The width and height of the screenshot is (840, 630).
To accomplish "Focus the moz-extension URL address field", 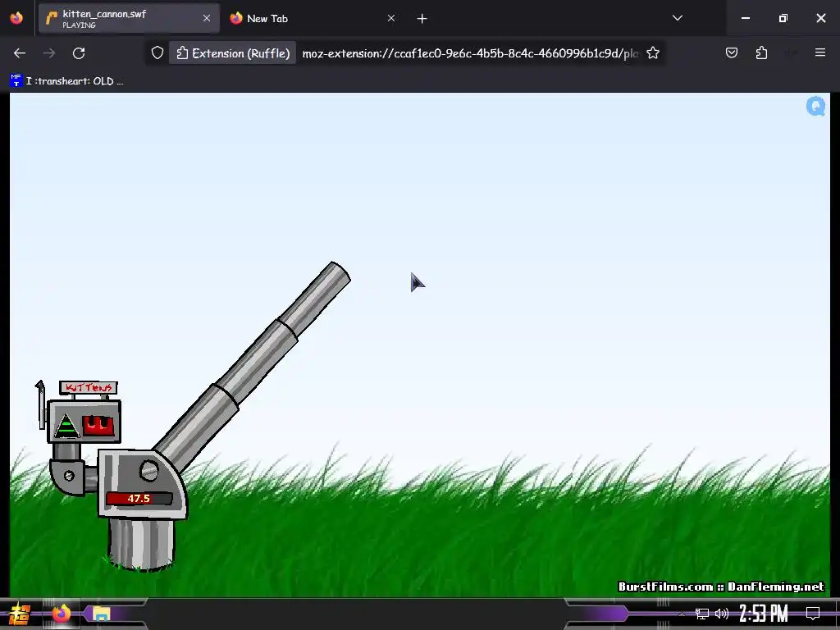I will (470, 53).
